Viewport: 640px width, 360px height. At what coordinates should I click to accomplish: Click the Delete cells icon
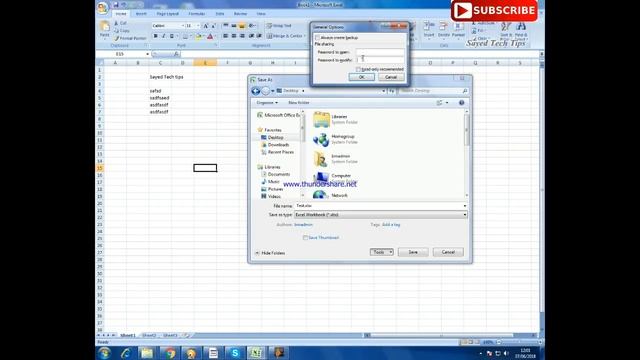[443, 27]
